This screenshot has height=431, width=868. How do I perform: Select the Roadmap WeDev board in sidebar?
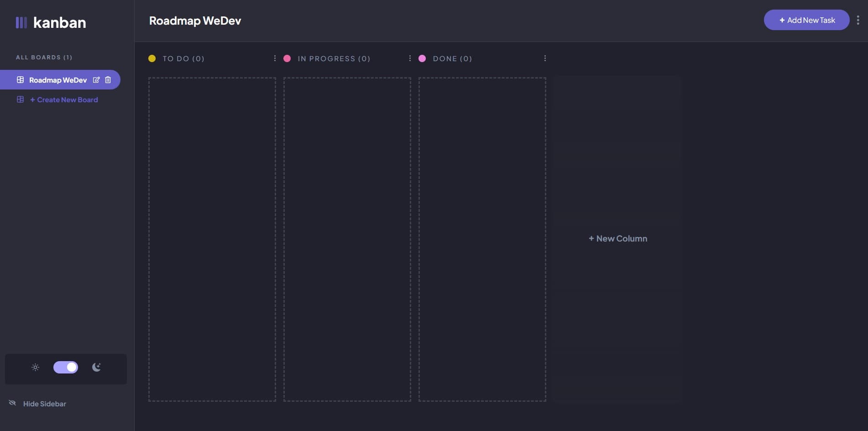[x=58, y=80]
